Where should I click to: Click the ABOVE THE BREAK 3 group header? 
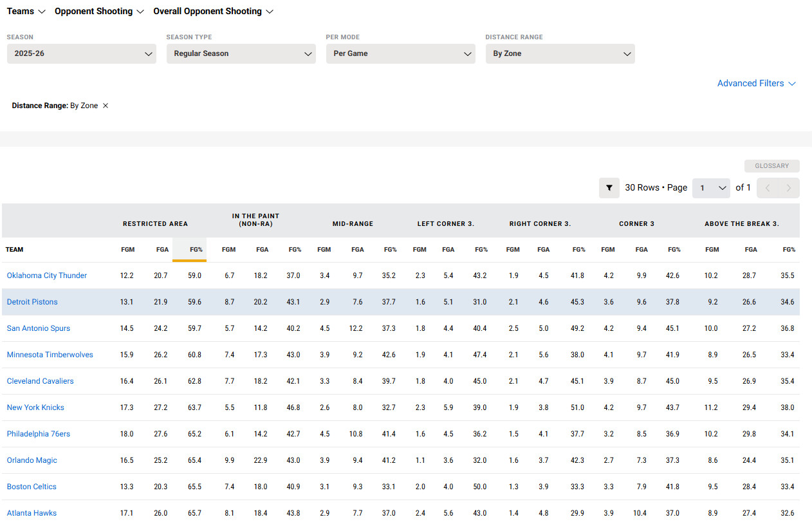(742, 224)
